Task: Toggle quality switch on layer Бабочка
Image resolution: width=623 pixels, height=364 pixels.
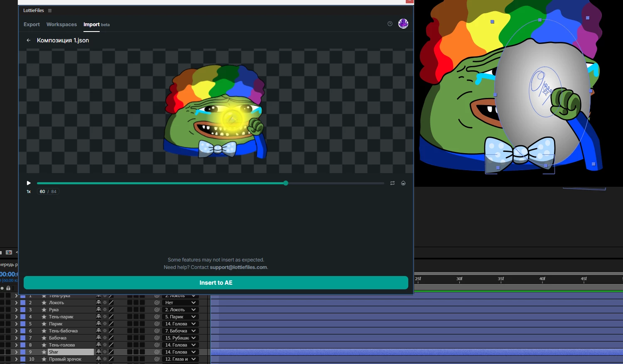Action: click(x=111, y=338)
